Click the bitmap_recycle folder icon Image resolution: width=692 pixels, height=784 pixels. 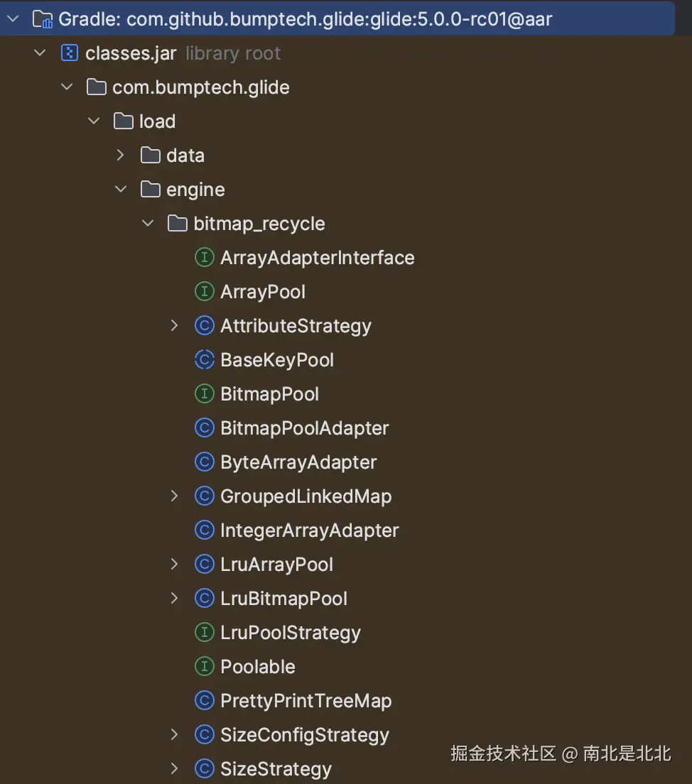(x=177, y=224)
